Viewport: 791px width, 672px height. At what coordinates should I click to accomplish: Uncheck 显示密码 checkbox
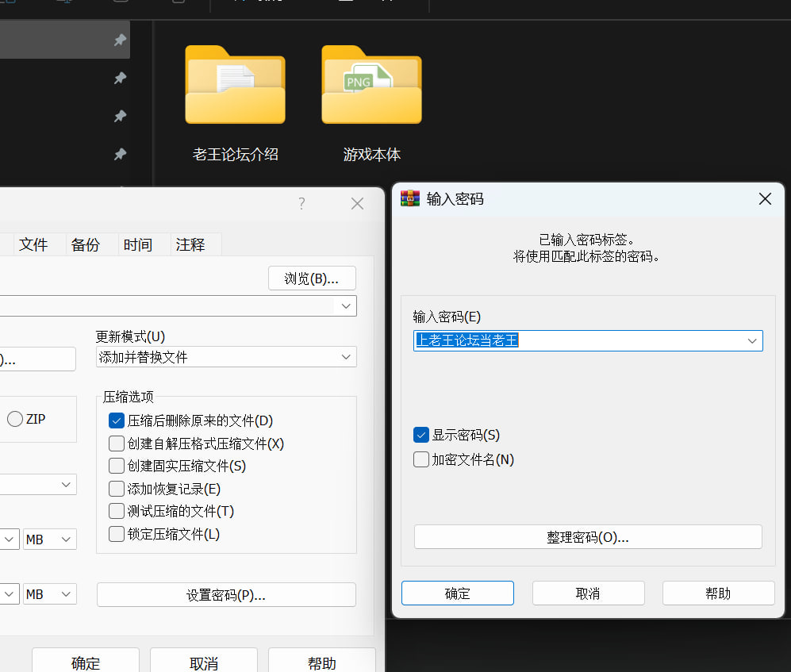pyautogui.click(x=421, y=435)
